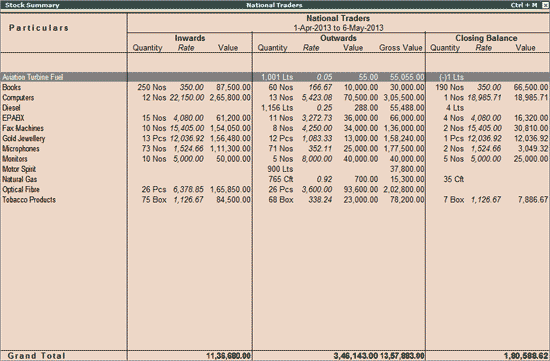Open the Computers stock item

click(x=18, y=98)
